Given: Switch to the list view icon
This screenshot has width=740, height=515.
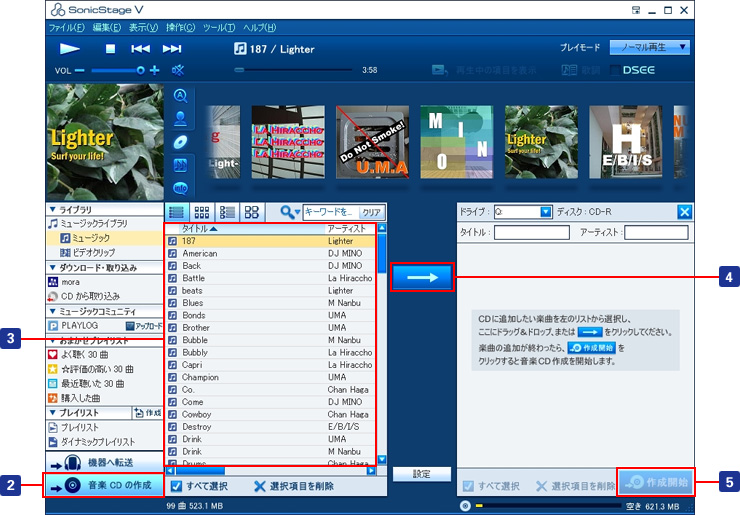Looking at the screenshot, I should pyautogui.click(x=177, y=212).
